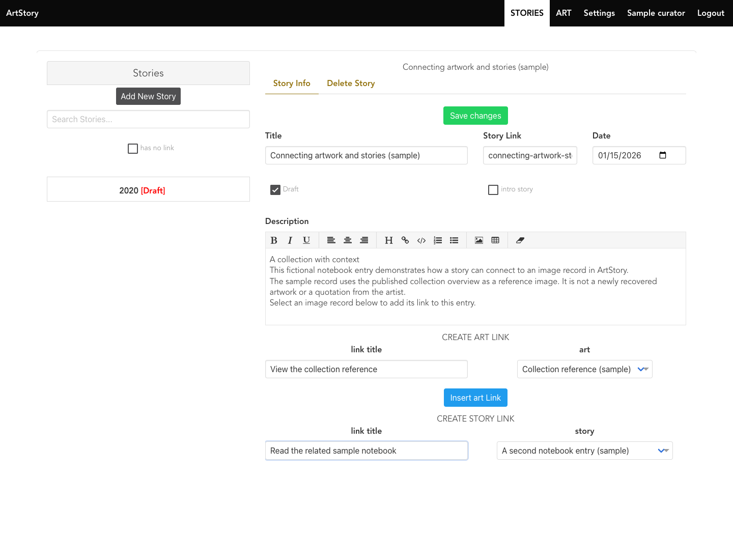Select the 2020 [Draft] story in the list

click(148, 189)
